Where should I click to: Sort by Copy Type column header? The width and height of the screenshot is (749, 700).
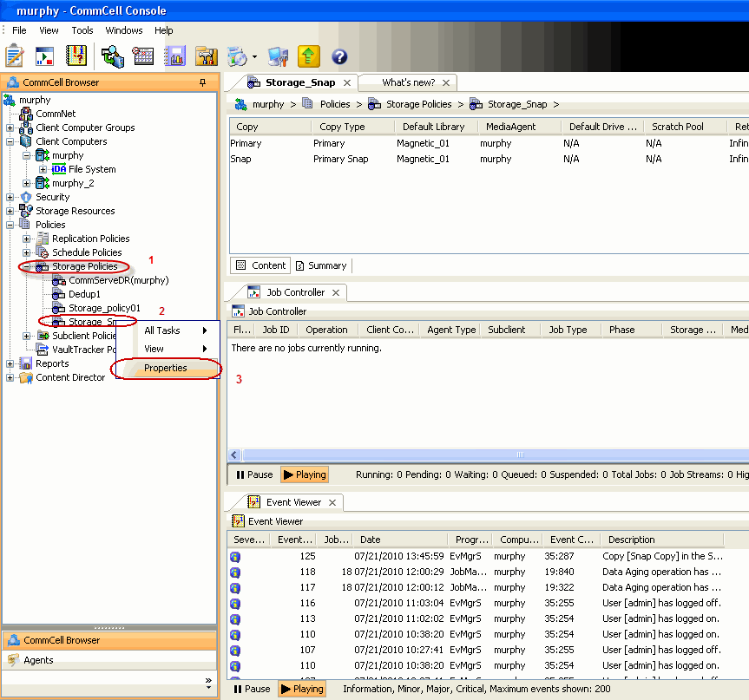pyautogui.click(x=353, y=127)
